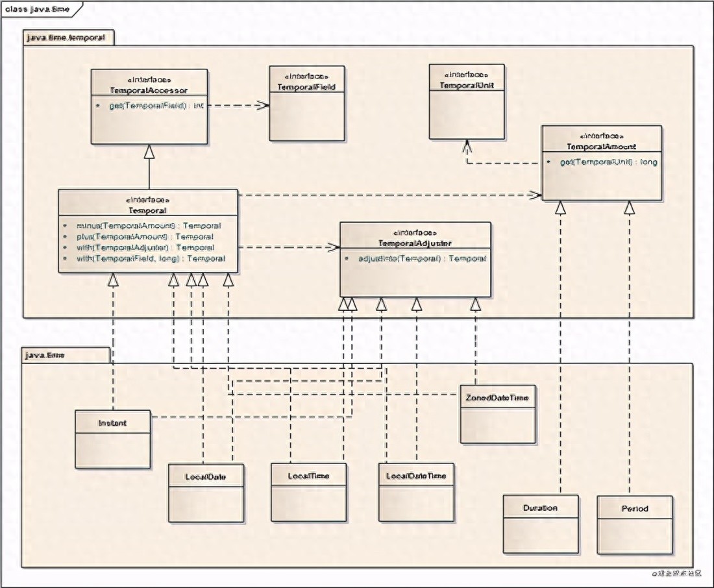Click the adjustInto(Temporal) method entry
This screenshot has height=588, width=714.
click(422, 258)
